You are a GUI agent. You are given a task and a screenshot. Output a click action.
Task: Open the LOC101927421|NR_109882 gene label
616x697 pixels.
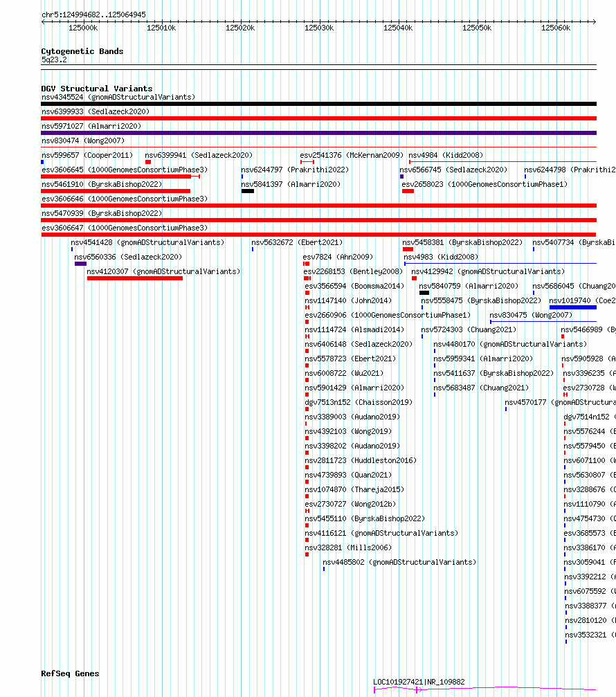tap(419, 682)
